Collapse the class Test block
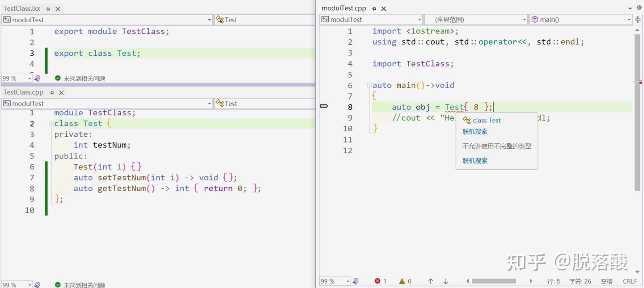644x288 pixels. [x=51, y=124]
